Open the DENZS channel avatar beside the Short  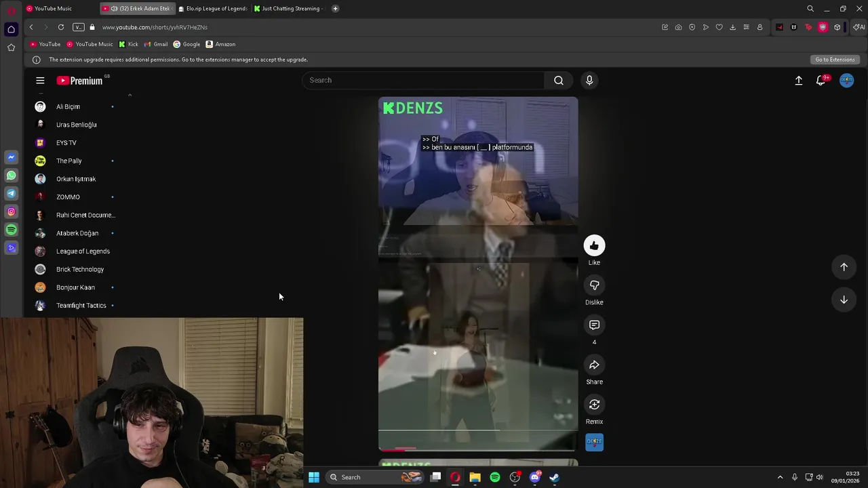(x=594, y=442)
